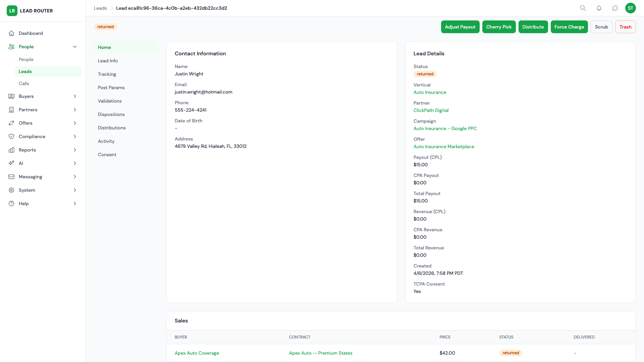The image size is (644, 362).
Task: Click the LR Lead Router logo
Action: [x=12, y=11]
